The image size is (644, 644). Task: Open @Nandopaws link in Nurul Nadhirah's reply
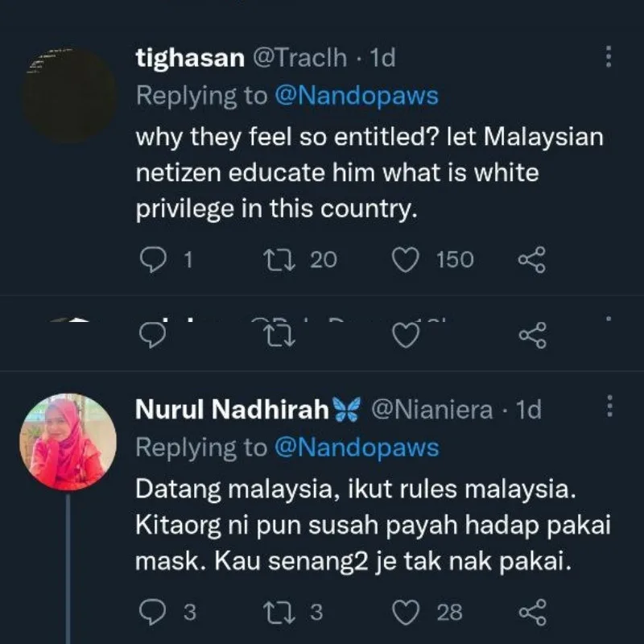click(356, 448)
